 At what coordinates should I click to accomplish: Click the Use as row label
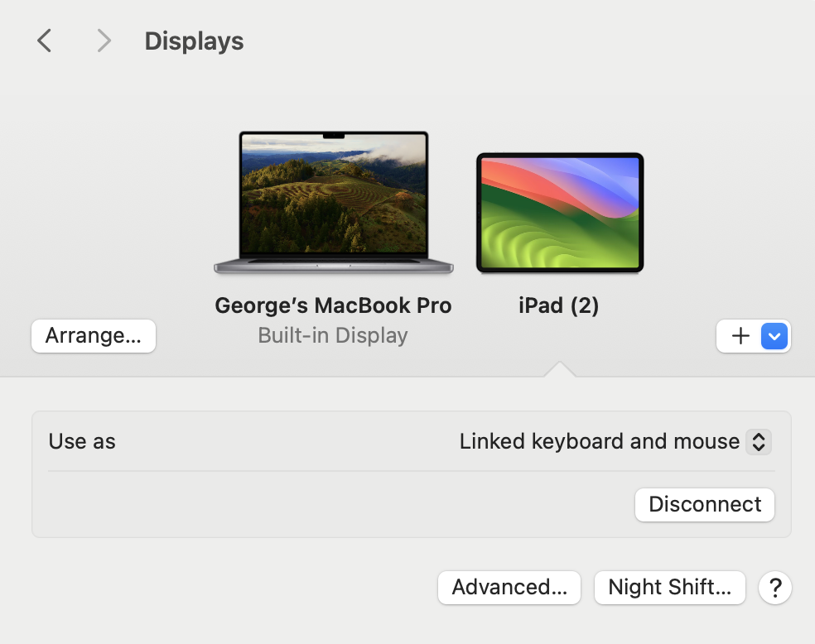click(82, 441)
